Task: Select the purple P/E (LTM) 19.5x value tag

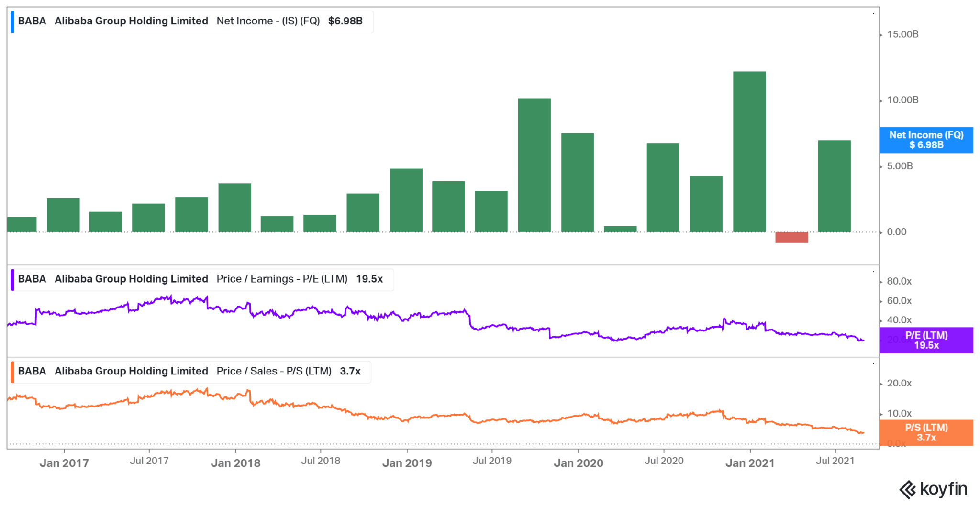Action: coord(926,341)
